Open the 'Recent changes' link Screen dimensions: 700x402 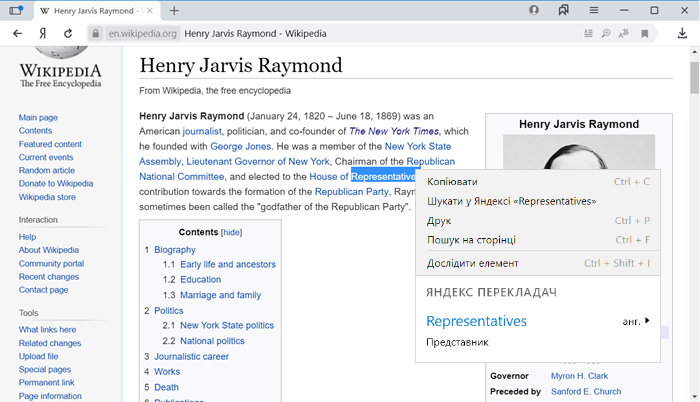tap(49, 276)
